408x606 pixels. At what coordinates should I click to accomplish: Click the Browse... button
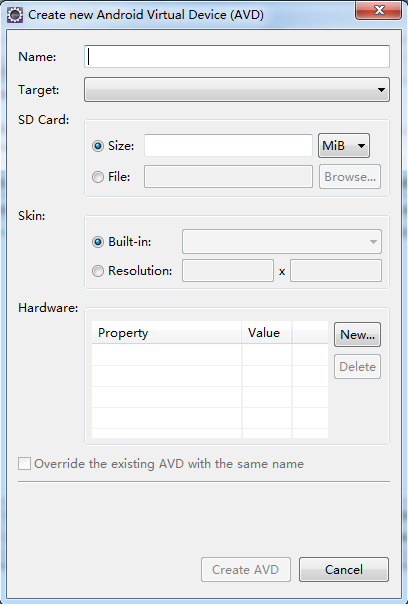point(350,177)
